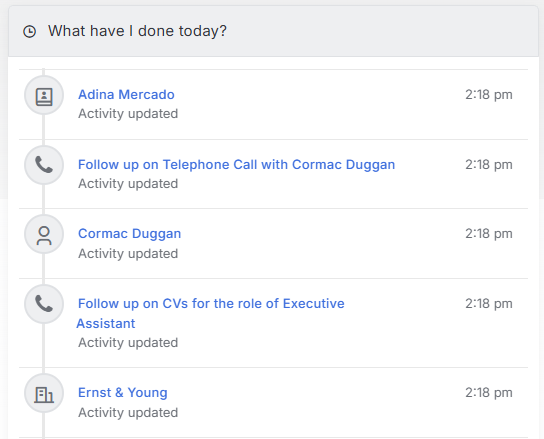Open the Ernst & Young company link
544x439 pixels.
coord(122,392)
